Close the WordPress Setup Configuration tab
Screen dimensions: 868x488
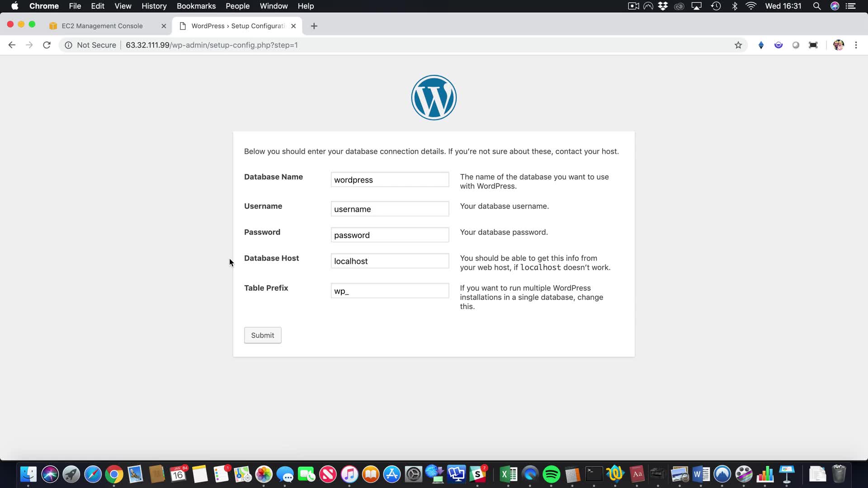[x=293, y=26]
